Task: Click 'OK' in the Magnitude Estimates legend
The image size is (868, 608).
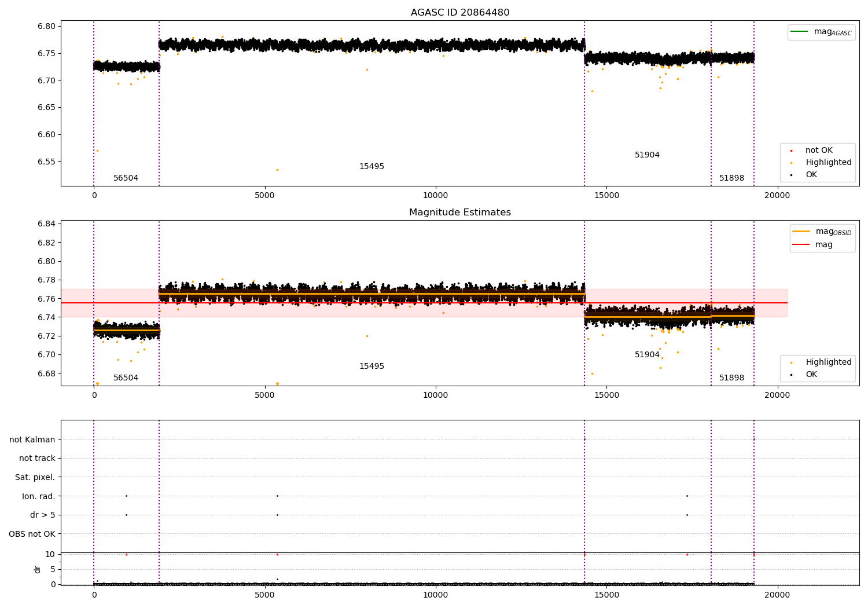Action: pos(811,375)
